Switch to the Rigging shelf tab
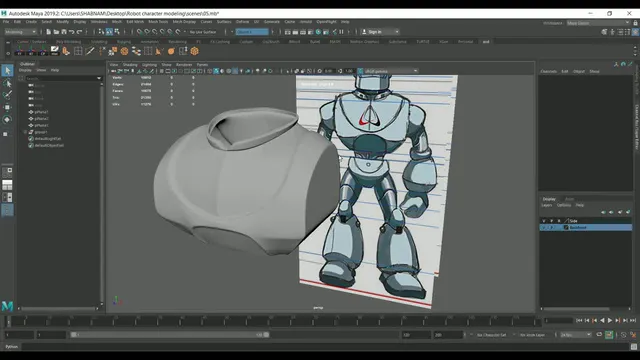This screenshot has height=360, width=640. 124,42
